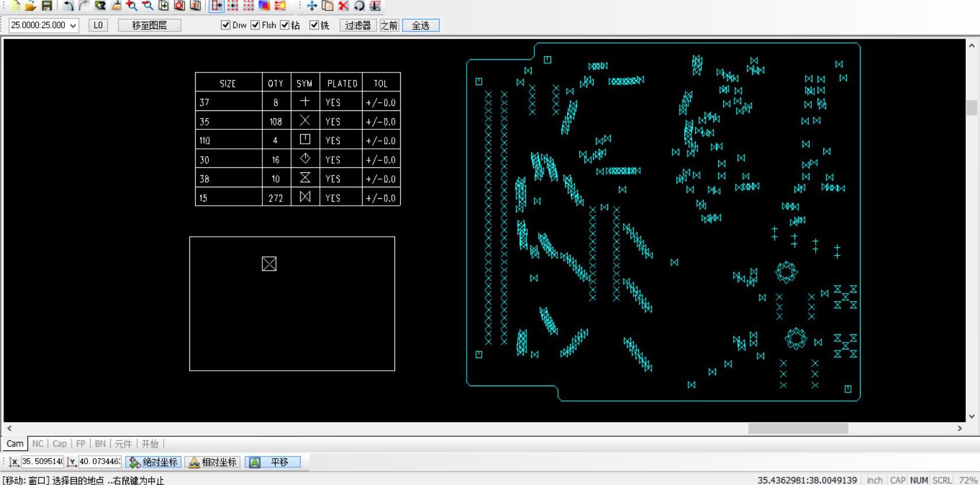Click the vertical scrollbar down arrow

click(x=971, y=417)
